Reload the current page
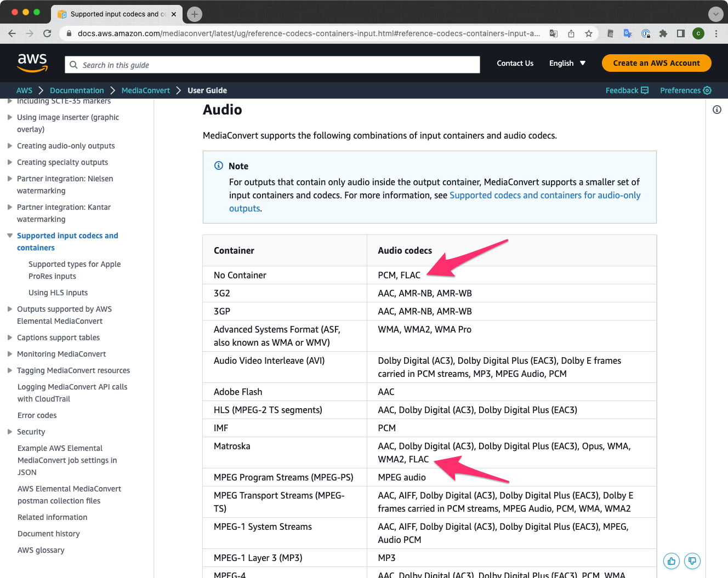Screen dimensions: 728x578 47,33
